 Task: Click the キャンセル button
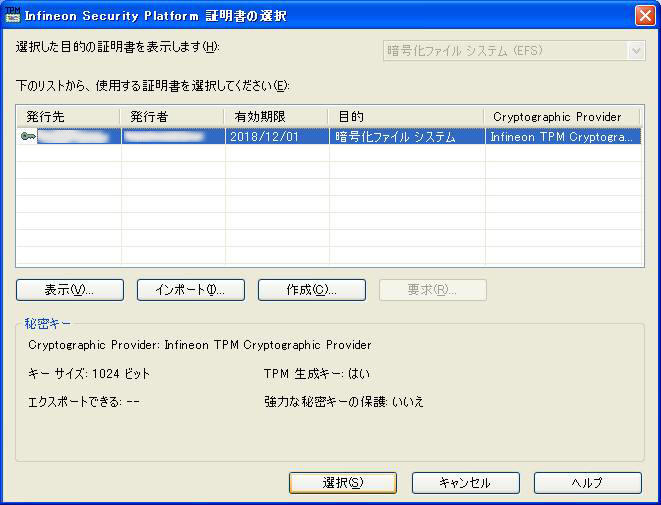coord(466,483)
